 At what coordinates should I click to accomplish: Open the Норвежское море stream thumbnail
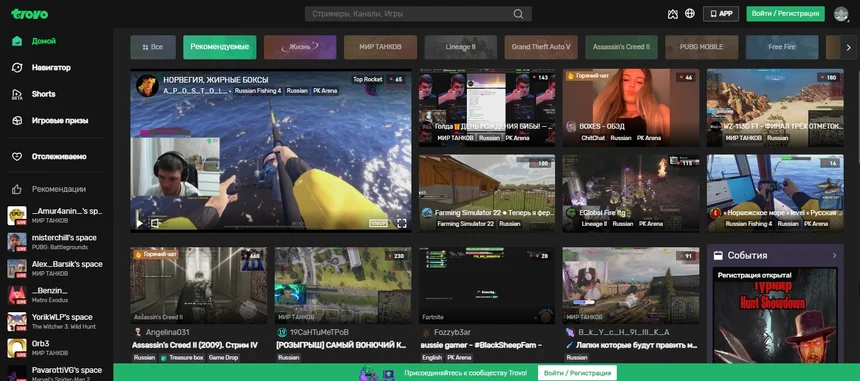click(775, 193)
